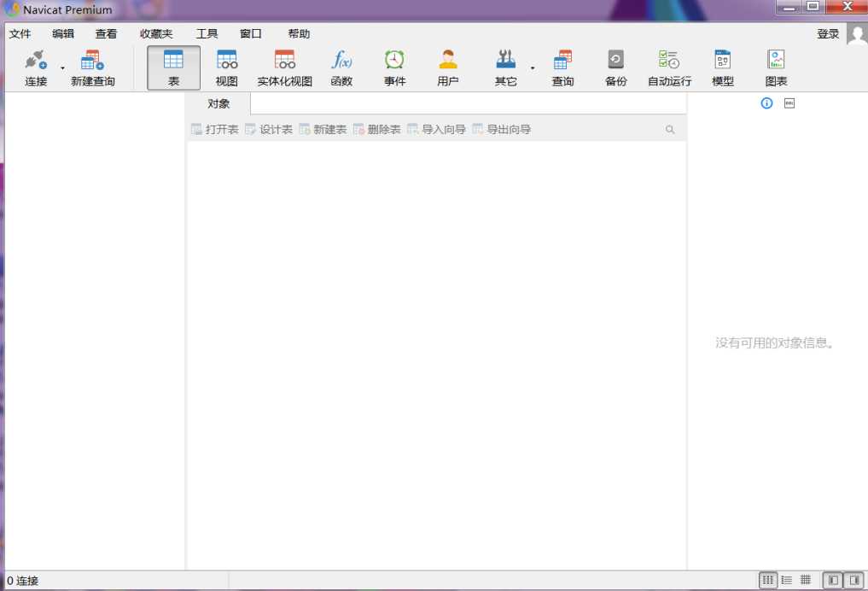The width and height of the screenshot is (868, 591).
Task: Click the 连接 connection icon
Action: click(x=36, y=67)
